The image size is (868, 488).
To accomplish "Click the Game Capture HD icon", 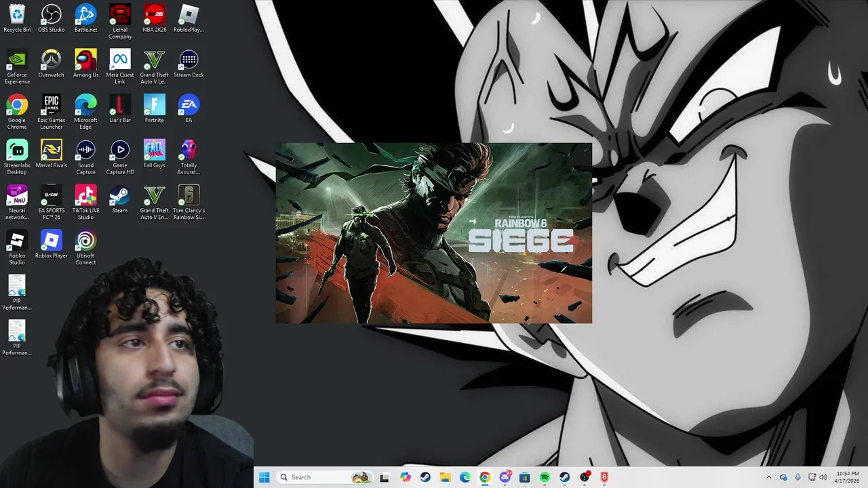I will (x=120, y=157).
